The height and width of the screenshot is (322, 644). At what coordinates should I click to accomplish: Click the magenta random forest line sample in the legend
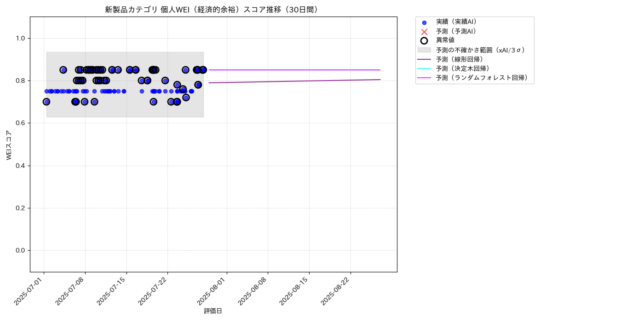tap(424, 78)
